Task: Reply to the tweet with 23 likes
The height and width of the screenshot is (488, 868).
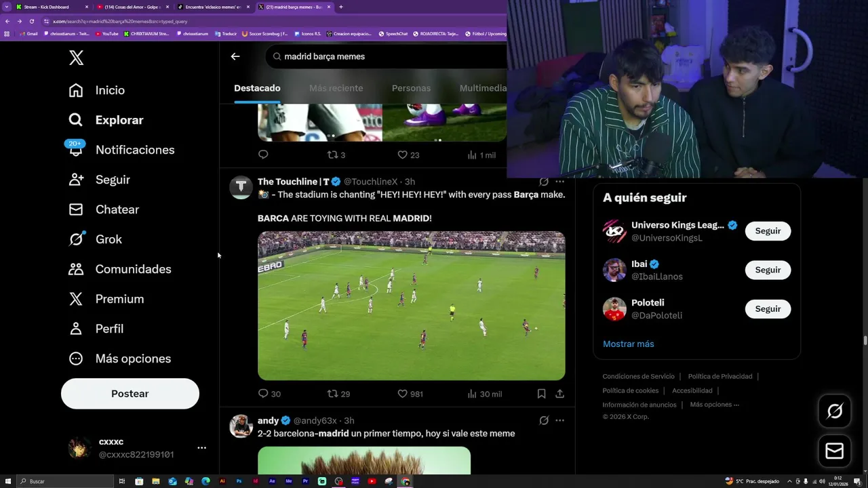Action: tap(263, 155)
